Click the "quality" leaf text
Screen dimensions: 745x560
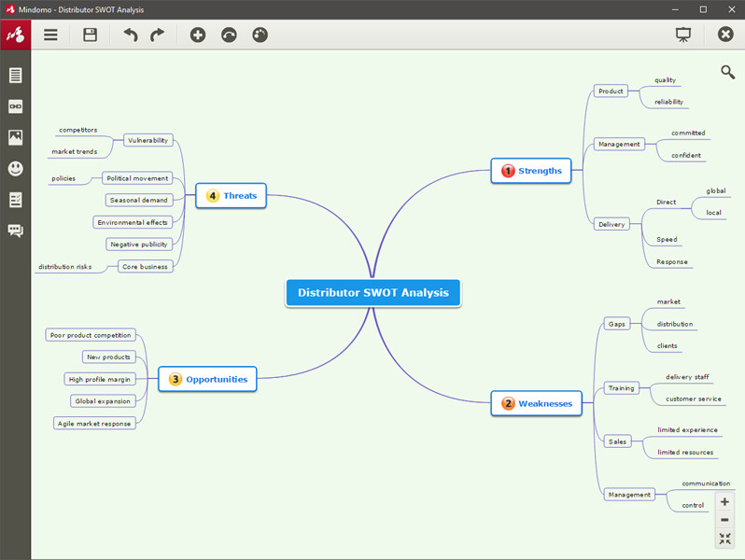click(665, 79)
